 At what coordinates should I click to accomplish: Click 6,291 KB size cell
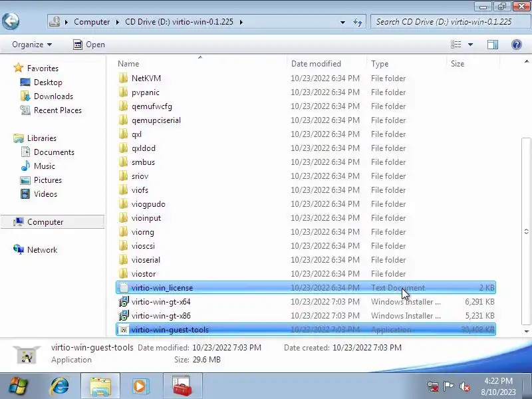tap(479, 302)
